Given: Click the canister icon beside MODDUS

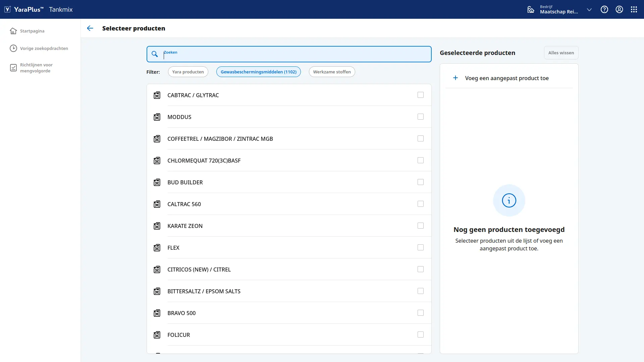Looking at the screenshot, I should pos(157,117).
